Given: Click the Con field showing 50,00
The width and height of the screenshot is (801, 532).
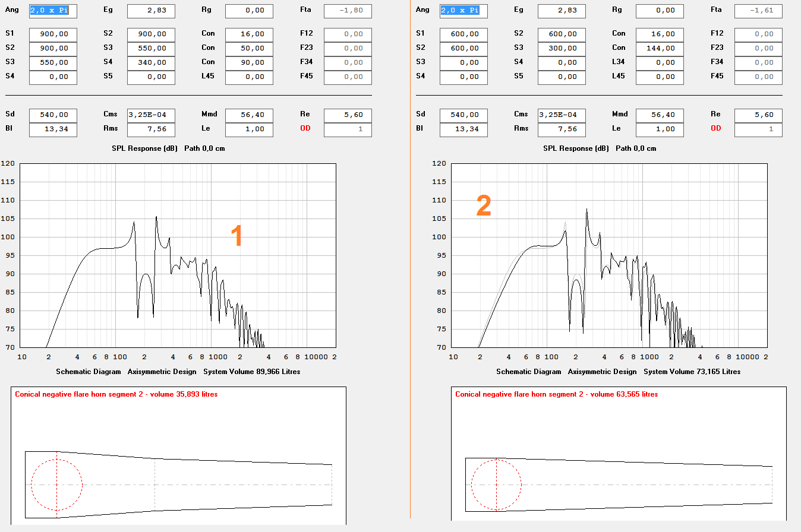Looking at the screenshot, I should tap(249, 49).
